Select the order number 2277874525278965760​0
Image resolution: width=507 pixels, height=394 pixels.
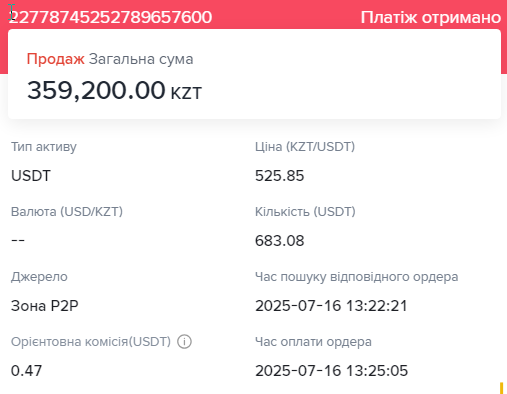[x=110, y=17]
